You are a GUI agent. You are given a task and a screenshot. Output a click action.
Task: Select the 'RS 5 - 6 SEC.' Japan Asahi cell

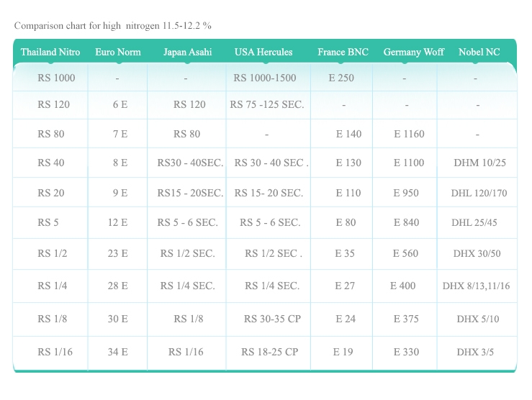point(187,222)
